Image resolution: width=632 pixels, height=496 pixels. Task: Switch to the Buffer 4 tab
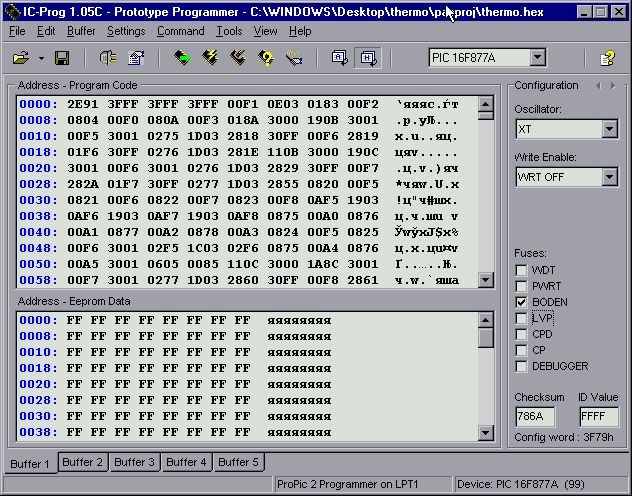tap(186, 462)
